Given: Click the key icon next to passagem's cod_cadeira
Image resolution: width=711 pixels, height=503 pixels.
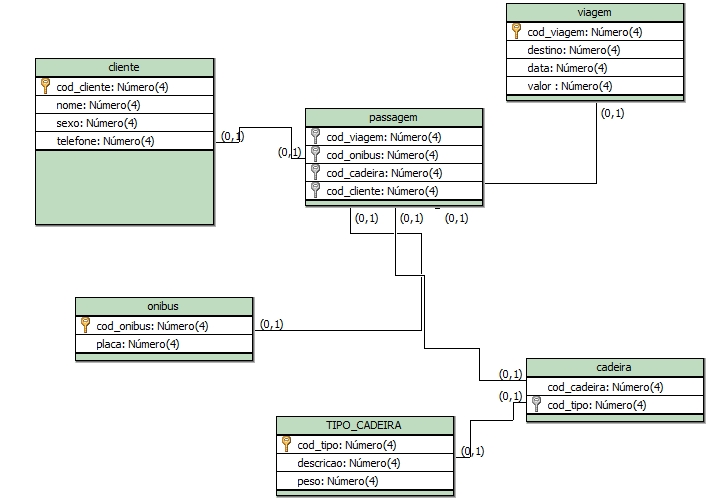Looking at the screenshot, I should click(315, 173).
